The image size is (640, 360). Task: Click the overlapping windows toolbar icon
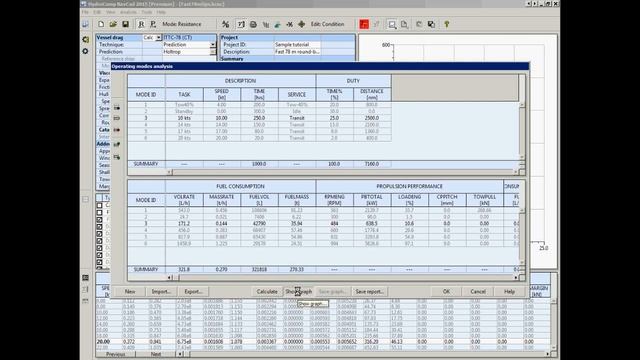(x=431, y=24)
